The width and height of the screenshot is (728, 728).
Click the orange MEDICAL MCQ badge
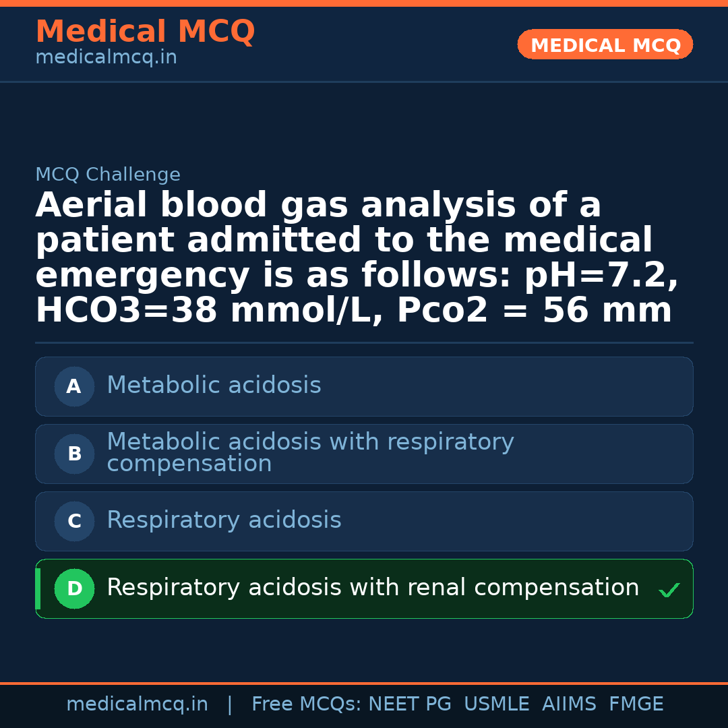(605, 45)
